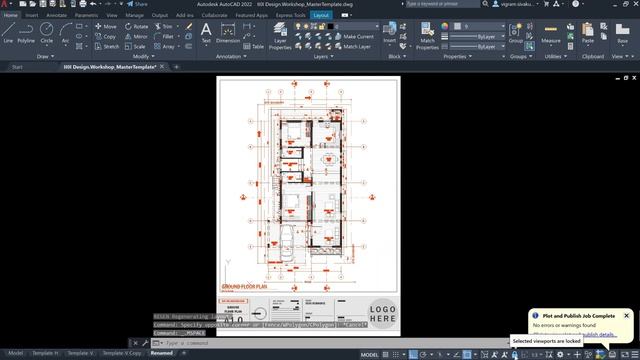The width and height of the screenshot is (640, 360).
Task: Click the Text annotation tool
Action: 206,33
